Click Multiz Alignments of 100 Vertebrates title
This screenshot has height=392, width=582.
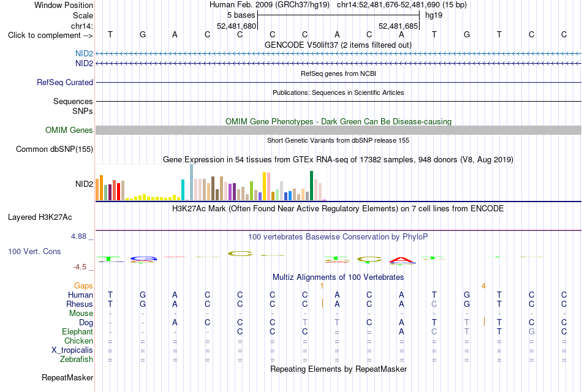click(x=338, y=277)
